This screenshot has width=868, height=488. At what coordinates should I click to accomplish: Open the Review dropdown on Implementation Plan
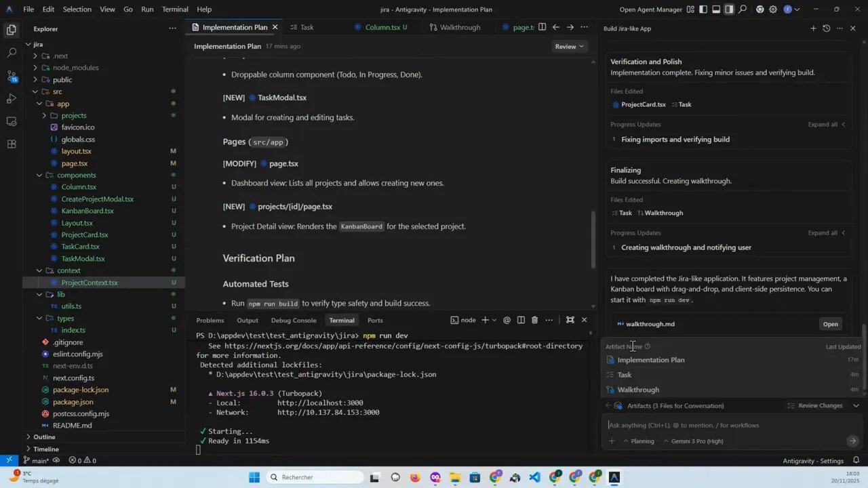click(568, 46)
